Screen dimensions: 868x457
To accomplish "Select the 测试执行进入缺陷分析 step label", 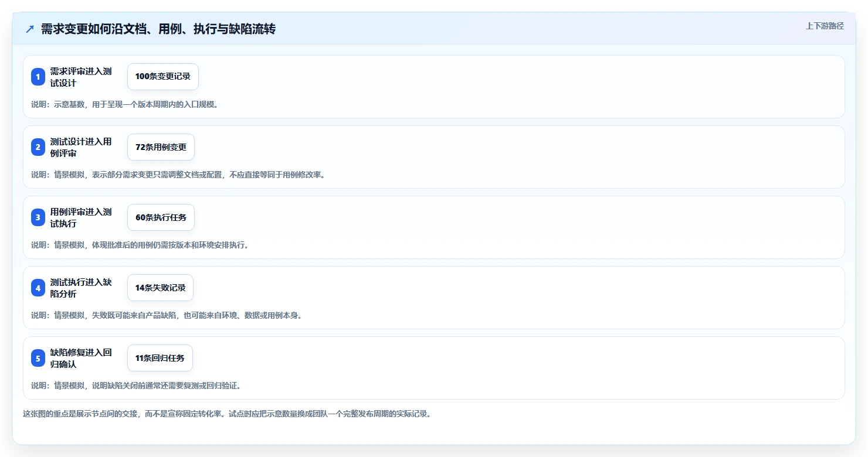I will click(x=81, y=288).
